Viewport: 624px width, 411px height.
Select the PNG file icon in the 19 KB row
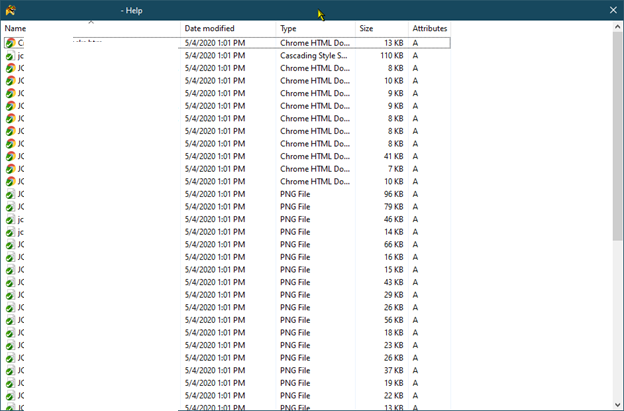tap(11, 383)
